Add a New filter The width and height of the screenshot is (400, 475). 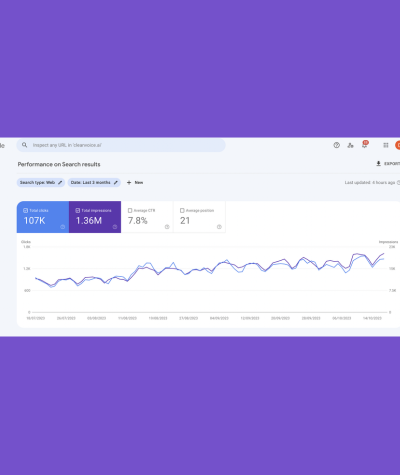[x=135, y=182]
